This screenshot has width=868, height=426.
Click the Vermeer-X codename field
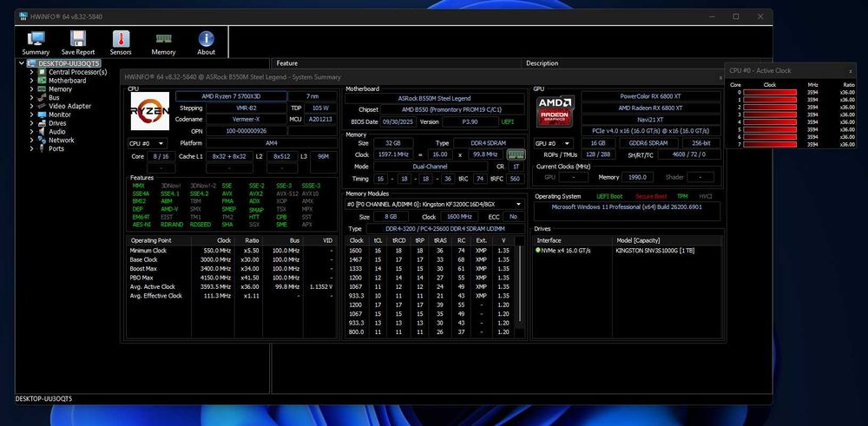coord(247,119)
